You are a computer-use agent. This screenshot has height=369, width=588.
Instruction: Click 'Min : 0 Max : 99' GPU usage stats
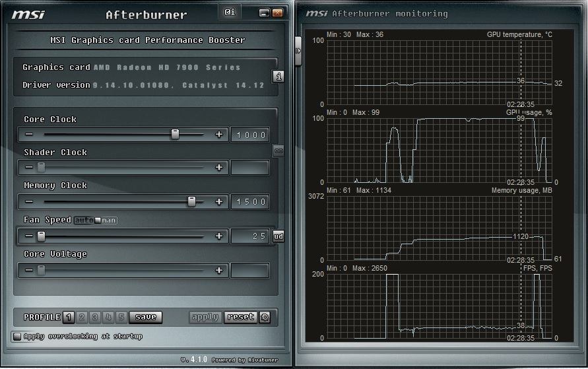coord(353,112)
